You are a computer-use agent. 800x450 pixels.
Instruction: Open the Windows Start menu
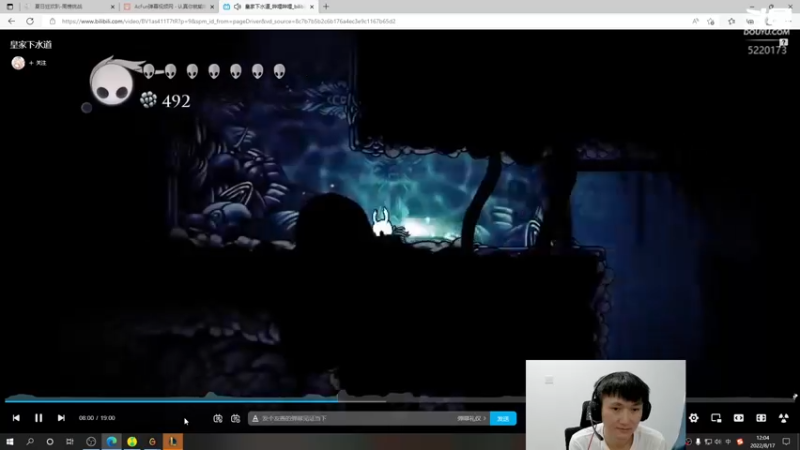point(10,442)
